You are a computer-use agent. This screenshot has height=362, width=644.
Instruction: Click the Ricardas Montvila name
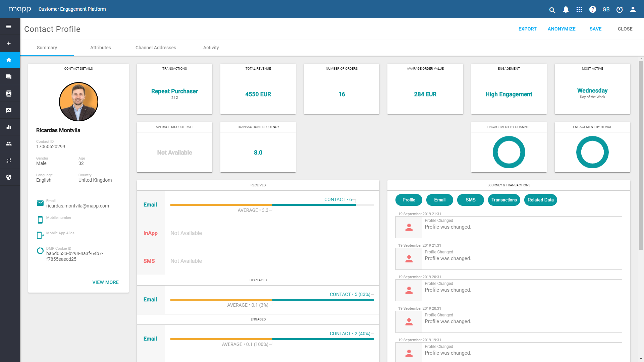click(x=58, y=130)
